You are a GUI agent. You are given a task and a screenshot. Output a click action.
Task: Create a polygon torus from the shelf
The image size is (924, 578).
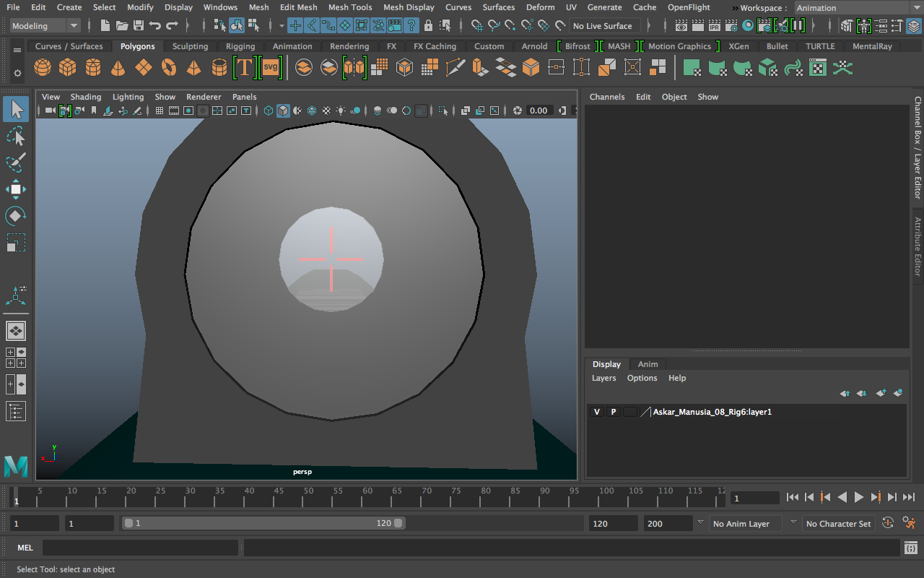tap(169, 68)
